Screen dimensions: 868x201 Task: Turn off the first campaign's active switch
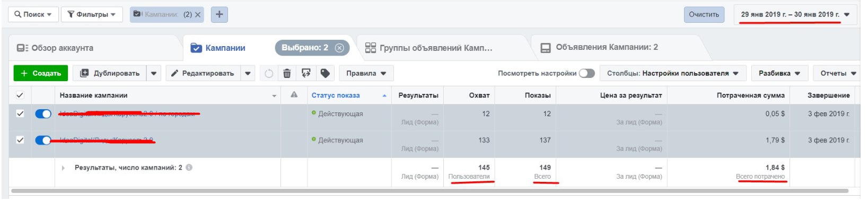tap(43, 113)
